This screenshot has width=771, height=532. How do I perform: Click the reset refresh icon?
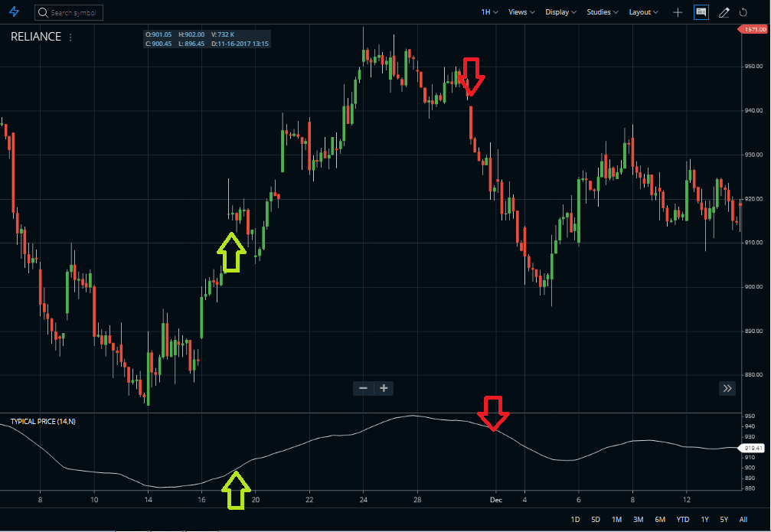743,12
